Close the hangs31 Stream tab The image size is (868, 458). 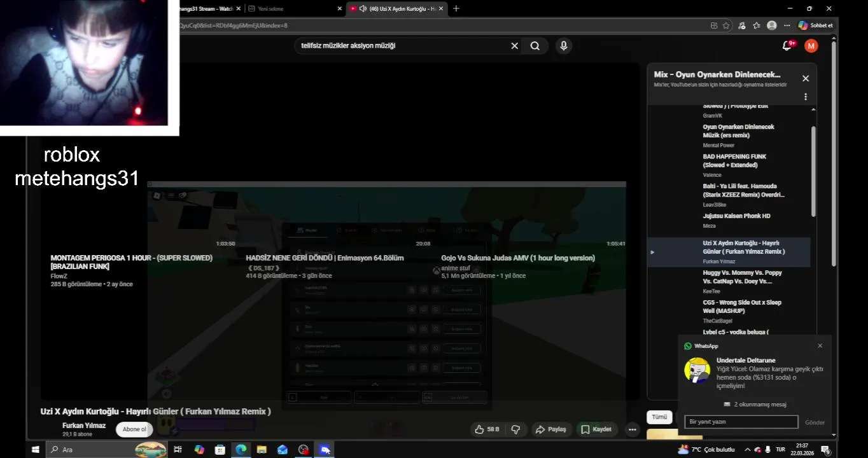coord(238,9)
